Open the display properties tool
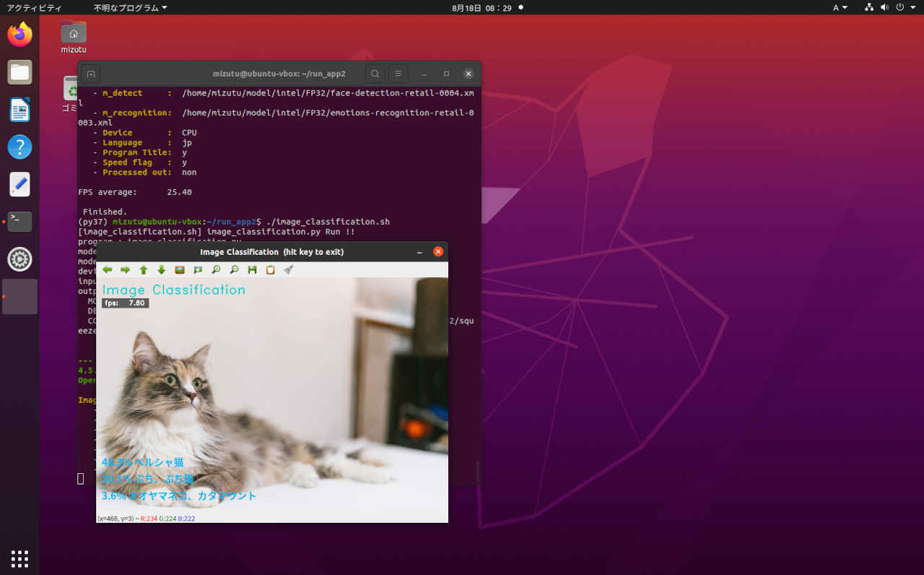 pos(288,269)
